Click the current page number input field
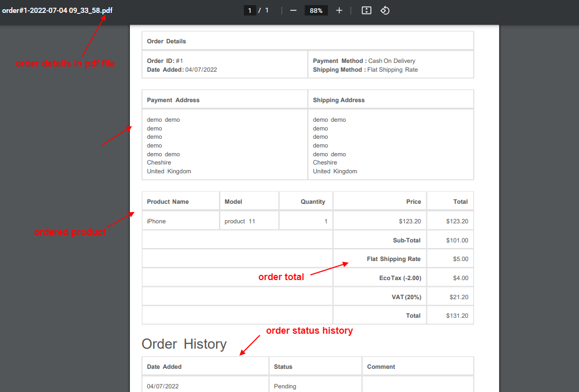This screenshot has width=579, height=392. [250, 10]
